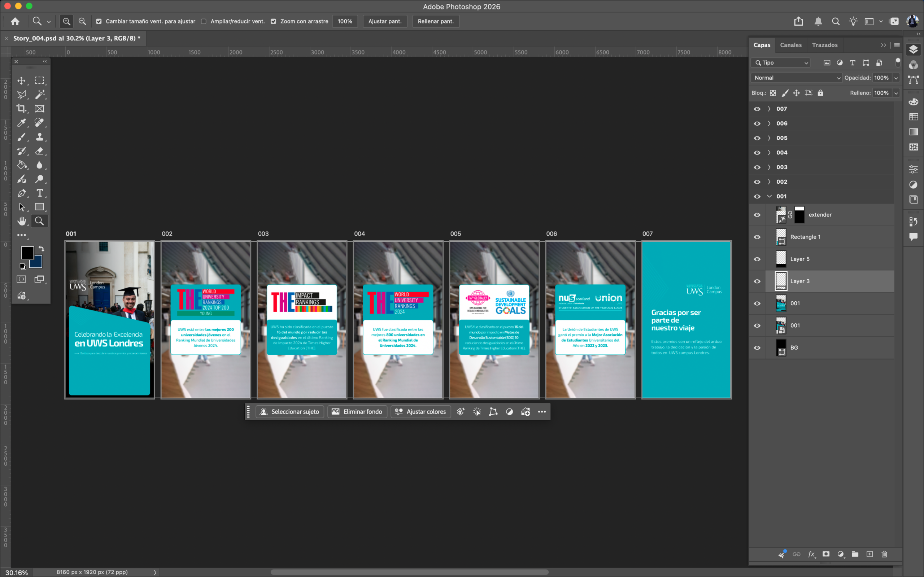Switch to the Canales tab
The image size is (924, 577).
point(790,45)
